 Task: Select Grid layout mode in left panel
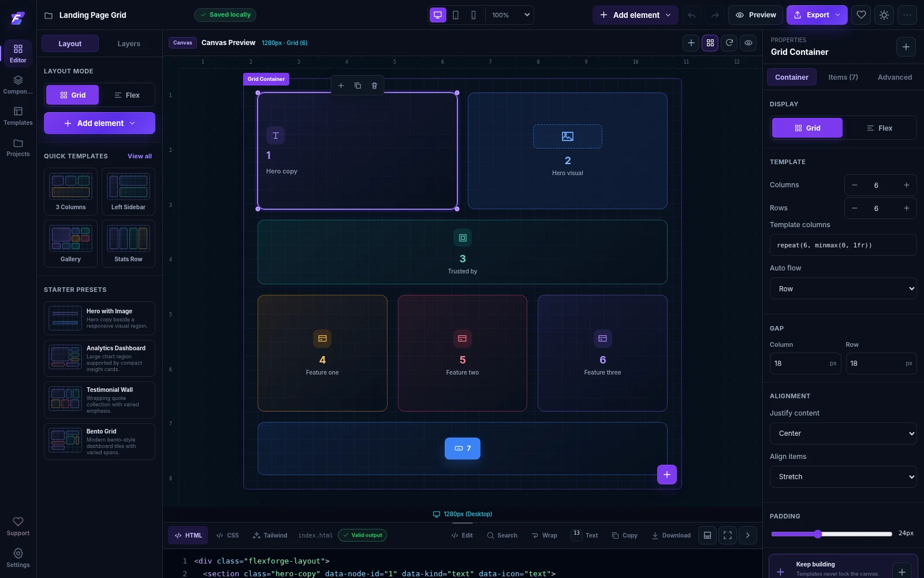72,95
